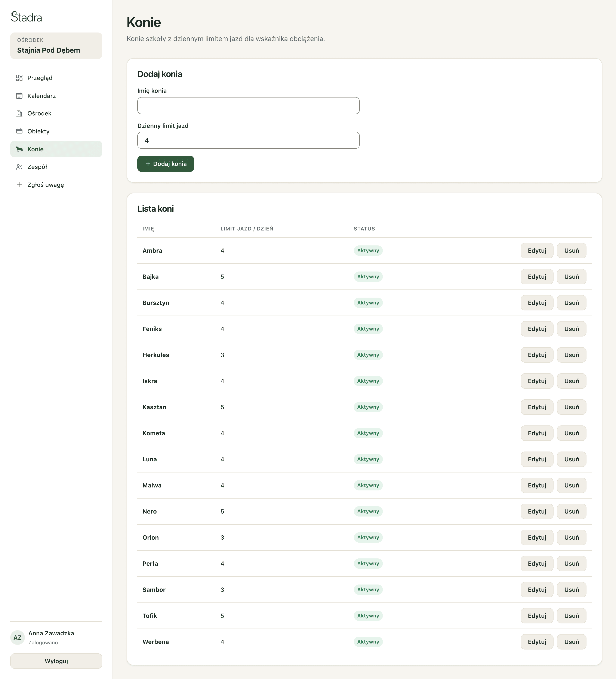Viewport: 616px width, 679px height.
Task: Edit the horse Bursztyn
Action: pyautogui.click(x=537, y=303)
